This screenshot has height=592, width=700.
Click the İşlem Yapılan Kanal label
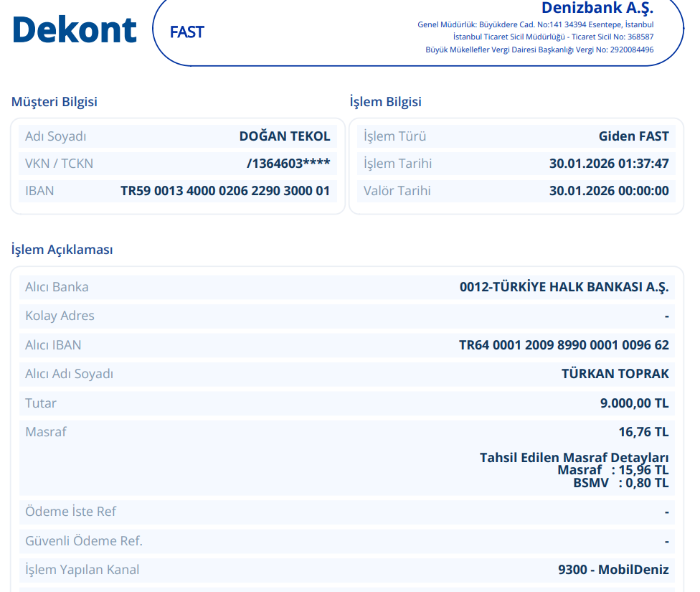(82, 570)
